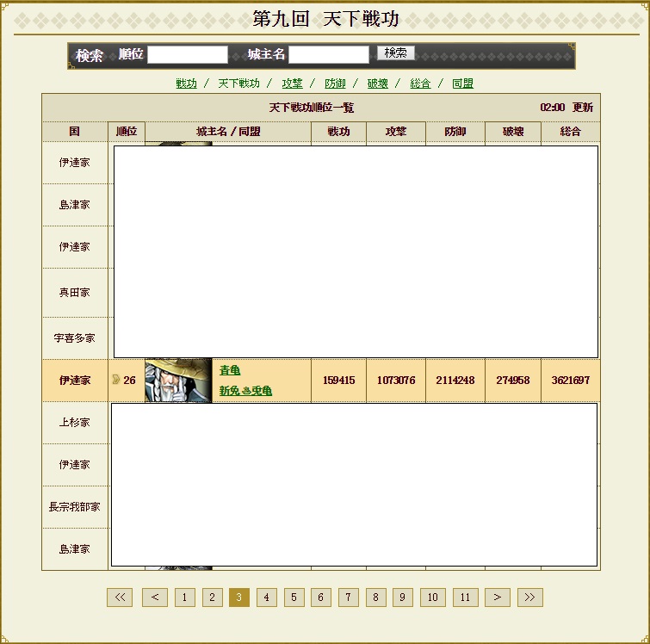This screenshot has height=644, width=650.
Task: Click the 02:00 更新 update time text
Action: (x=566, y=108)
